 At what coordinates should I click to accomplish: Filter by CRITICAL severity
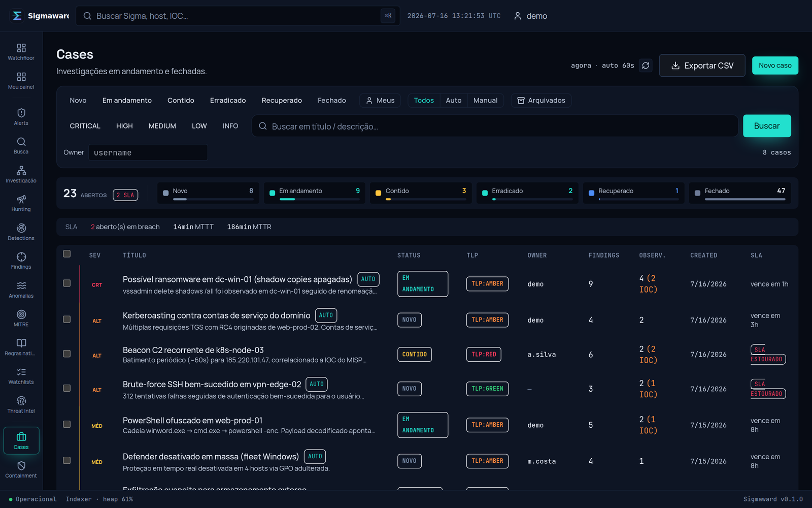pyautogui.click(x=85, y=126)
